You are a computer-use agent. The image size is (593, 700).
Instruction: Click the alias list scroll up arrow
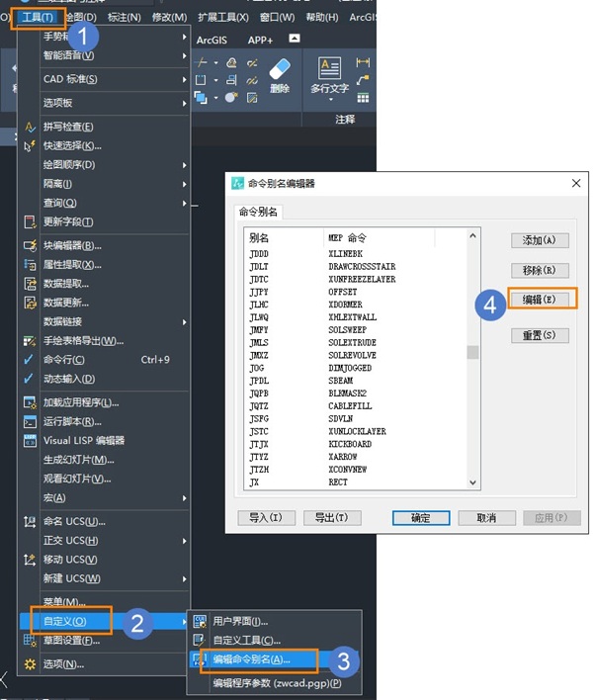pos(472,235)
